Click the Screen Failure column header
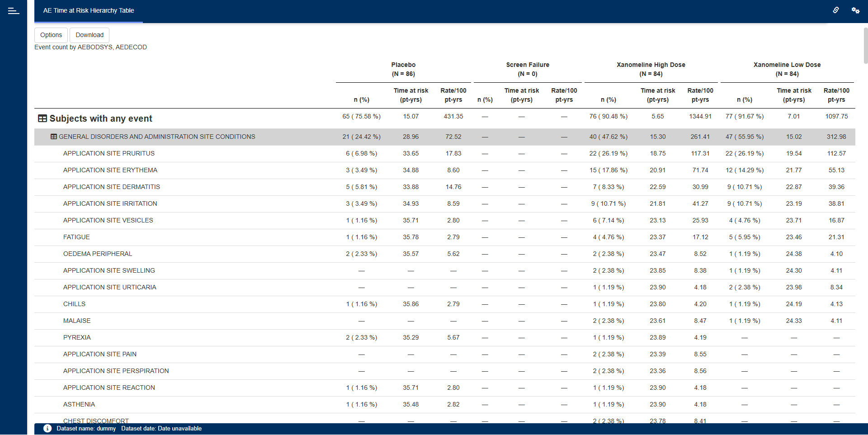 point(528,69)
